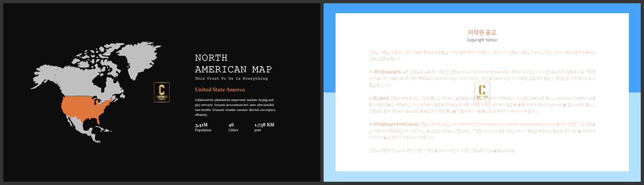Click the 1,738 KM post statistic
This screenshot has height=185, width=644.
[264, 127]
